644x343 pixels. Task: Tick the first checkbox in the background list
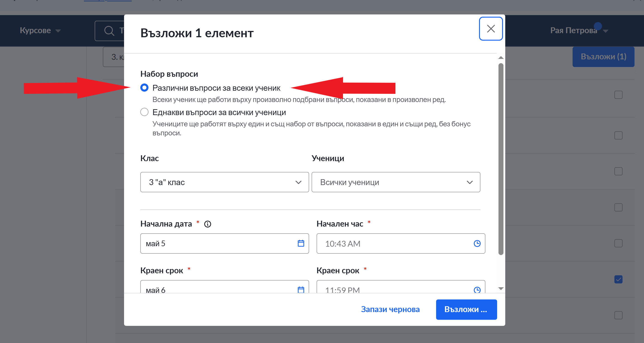[x=618, y=95]
